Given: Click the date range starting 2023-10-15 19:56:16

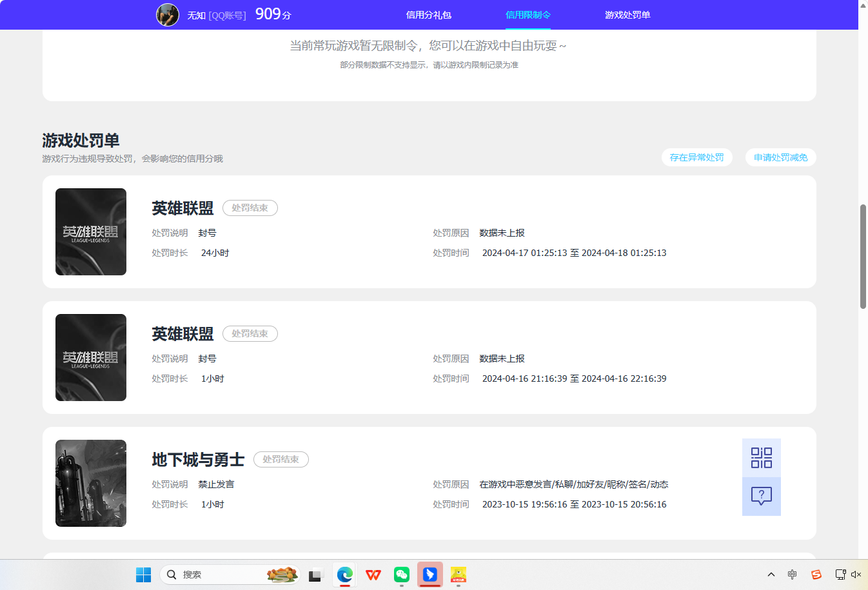Looking at the screenshot, I should click(574, 505).
